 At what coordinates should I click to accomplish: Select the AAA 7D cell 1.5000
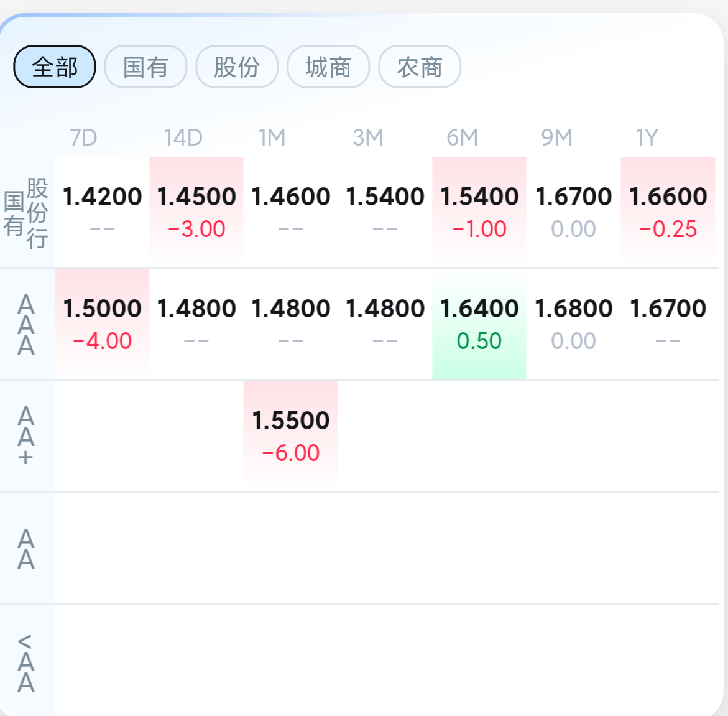(x=102, y=324)
